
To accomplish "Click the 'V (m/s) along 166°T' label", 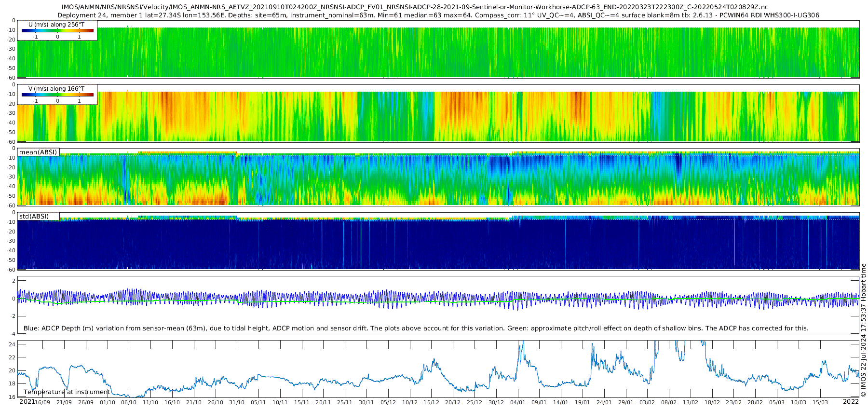I will point(56,88).
